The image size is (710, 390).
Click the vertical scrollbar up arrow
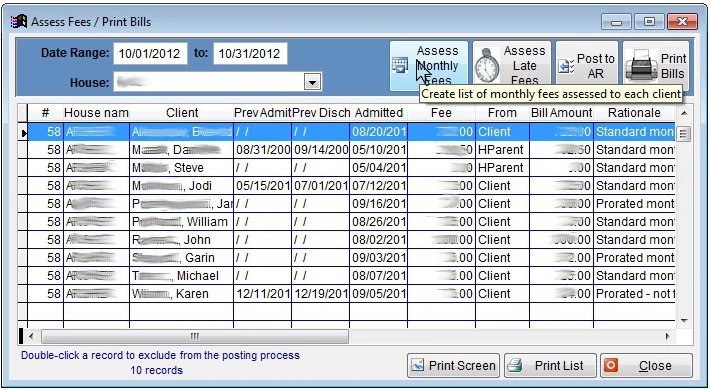pyautogui.click(x=684, y=113)
